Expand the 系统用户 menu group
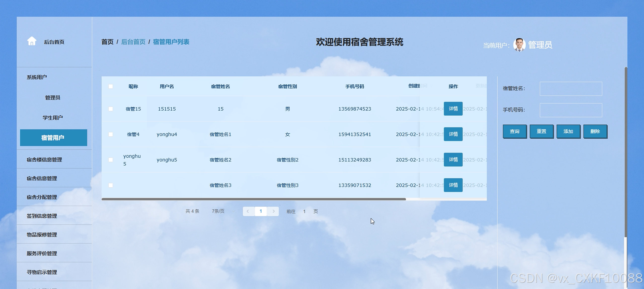 [37, 77]
